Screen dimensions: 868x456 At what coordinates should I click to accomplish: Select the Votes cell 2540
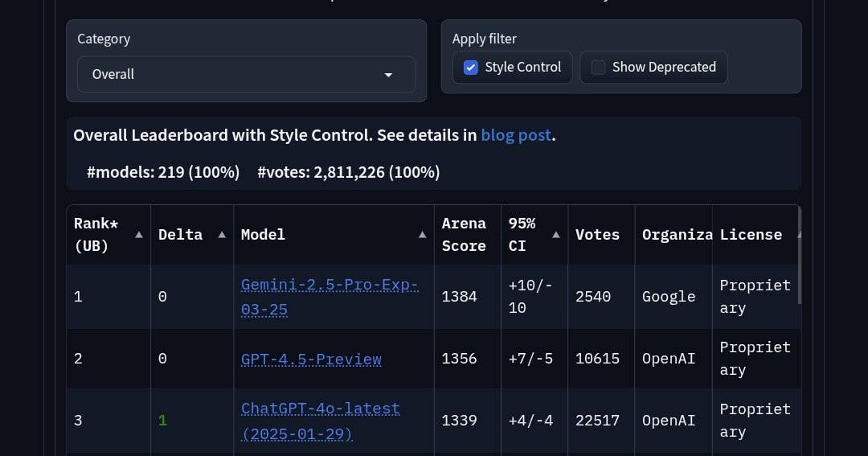coord(600,297)
